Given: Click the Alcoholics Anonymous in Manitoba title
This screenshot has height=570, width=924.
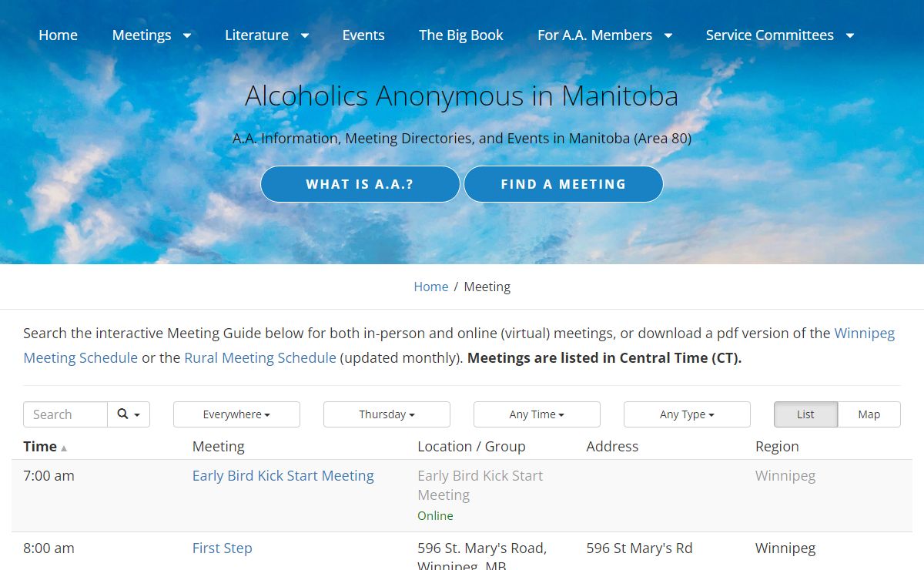Looking at the screenshot, I should [x=461, y=96].
